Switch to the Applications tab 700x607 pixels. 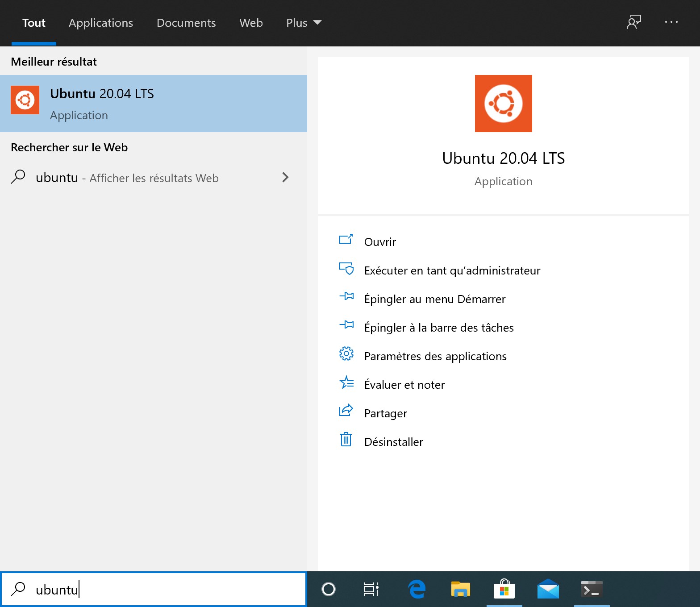click(x=101, y=23)
